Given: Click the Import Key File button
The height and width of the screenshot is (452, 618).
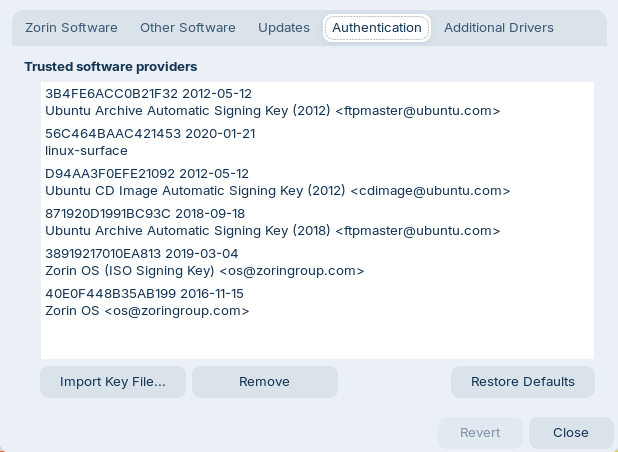Looking at the screenshot, I should click(x=114, y=381).
